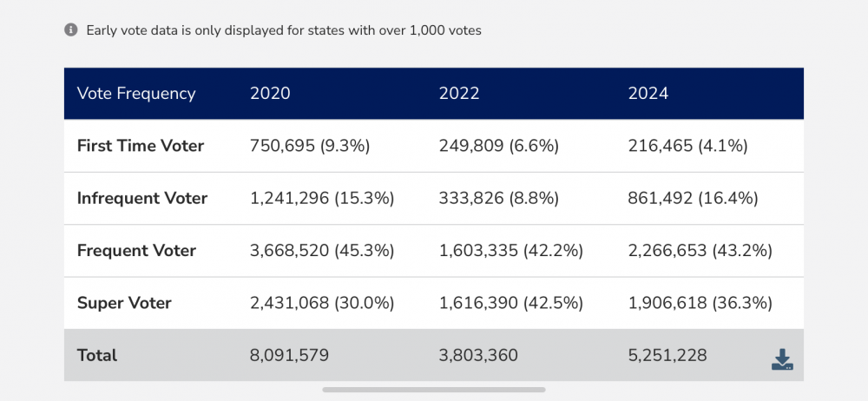Click the 2022 total of 3,803,360

click(x=478, y=355)
